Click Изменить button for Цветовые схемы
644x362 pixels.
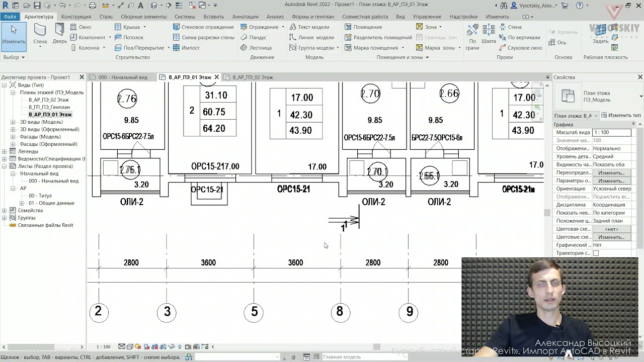(611, 237)
